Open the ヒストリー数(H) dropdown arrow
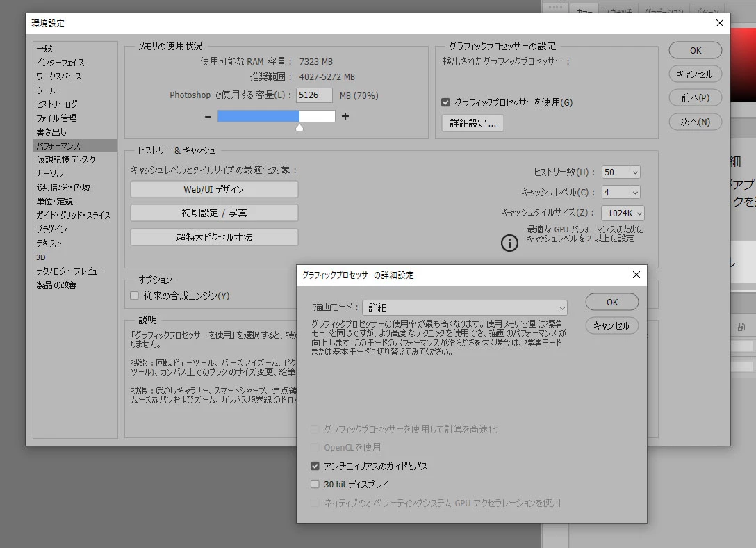Viewport: 756px width, 548px height. click(635, 172)
